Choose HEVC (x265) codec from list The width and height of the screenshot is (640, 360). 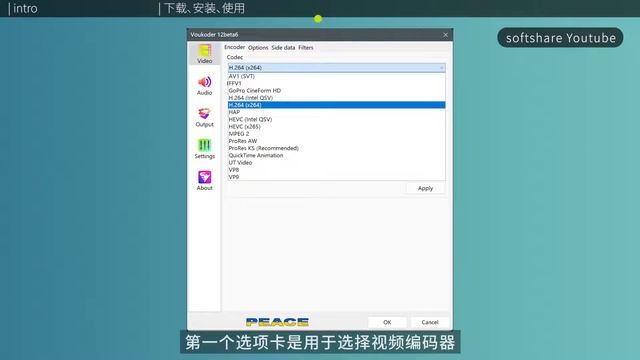(336, 127)
